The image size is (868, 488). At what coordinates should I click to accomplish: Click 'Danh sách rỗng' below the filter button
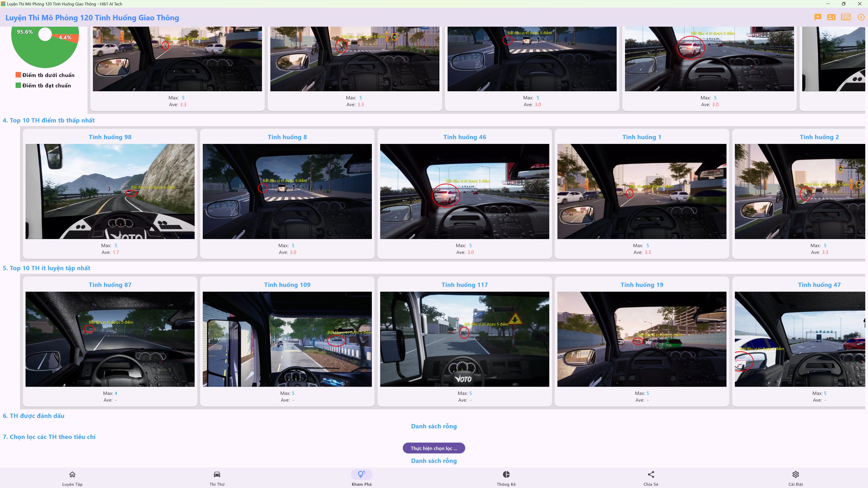[x=434, y=461]
